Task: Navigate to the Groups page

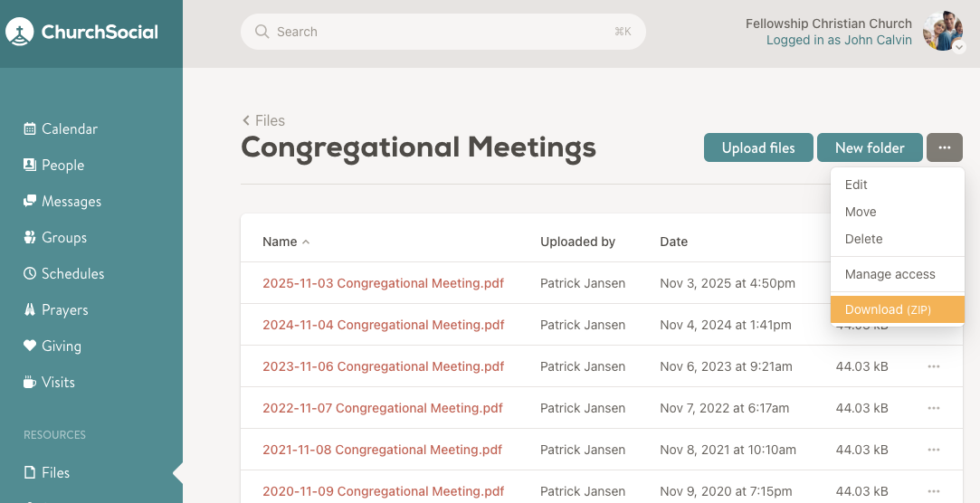Action: click(x=63, y=237)
